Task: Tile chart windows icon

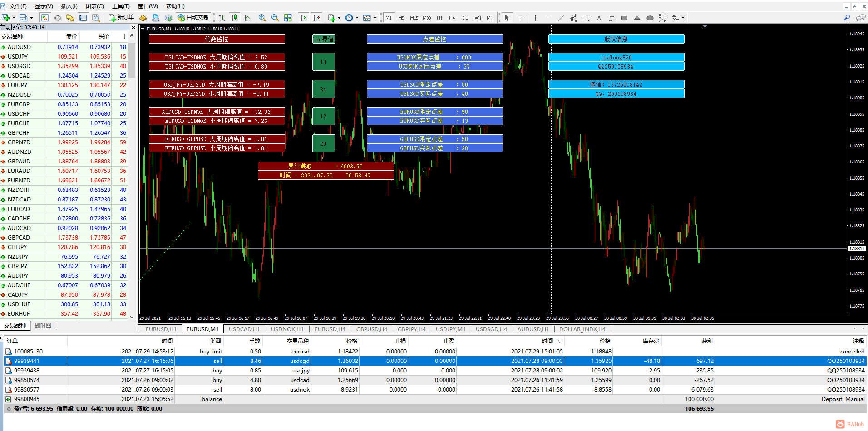Action: [288, 18]
